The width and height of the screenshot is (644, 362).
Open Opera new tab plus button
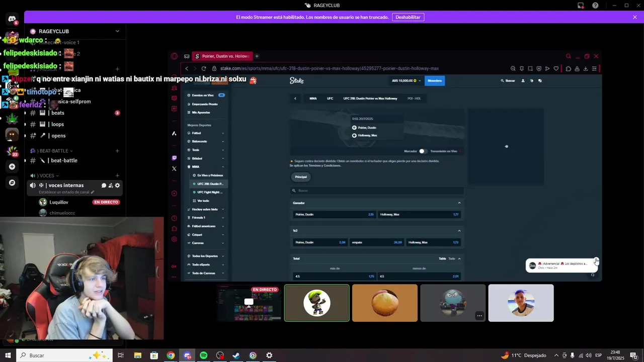257,56
